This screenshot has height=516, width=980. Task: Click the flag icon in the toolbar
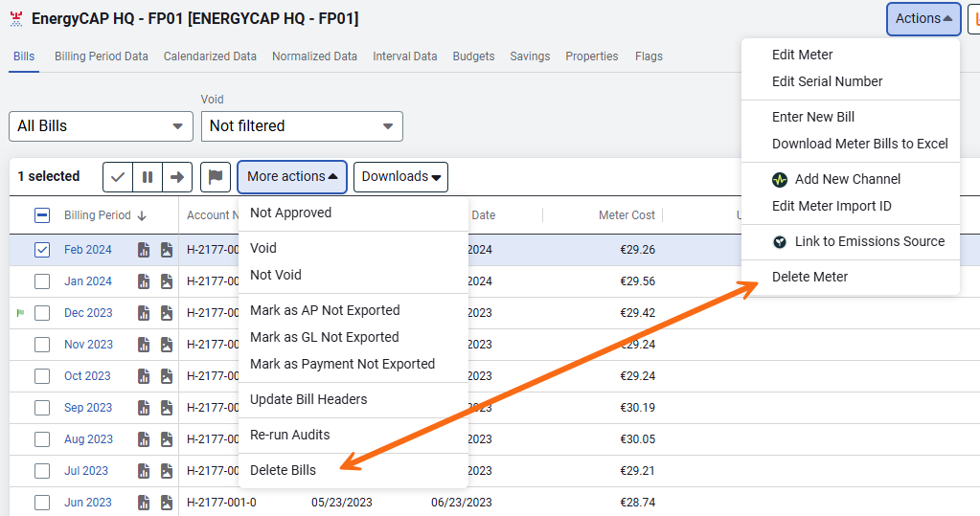click(216, 176)
